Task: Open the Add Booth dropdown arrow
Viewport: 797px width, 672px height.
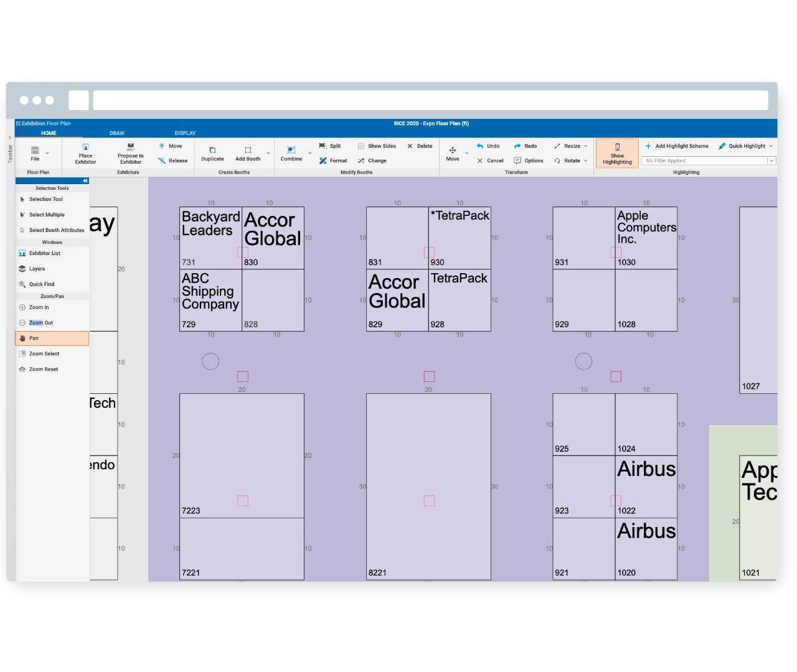Action: coord(268,153)
